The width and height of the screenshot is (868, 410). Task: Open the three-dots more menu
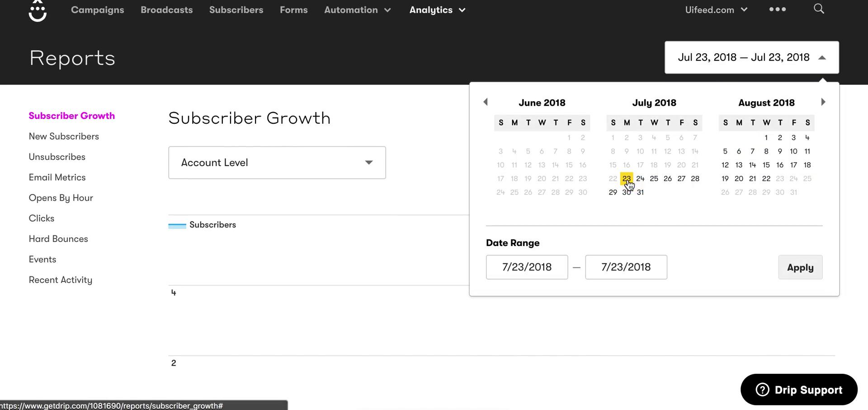[778, 9]
